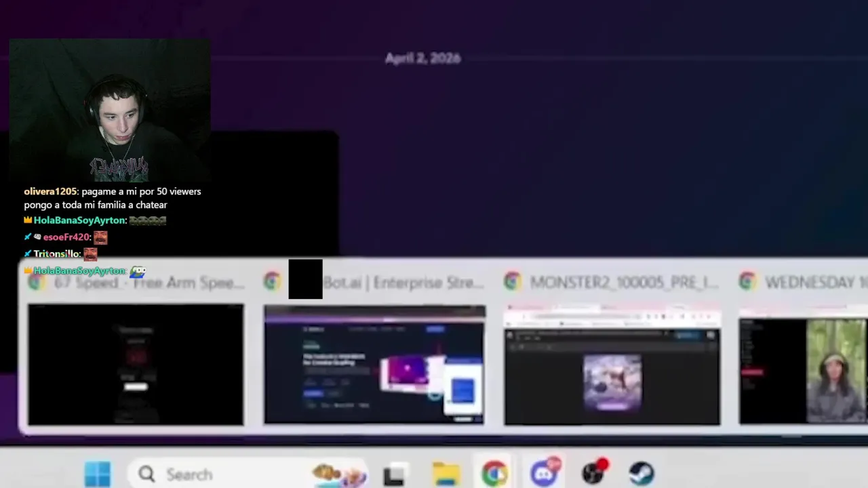
Task: Click the magnifier icon in taskbar search
Action: coord(146,474)
